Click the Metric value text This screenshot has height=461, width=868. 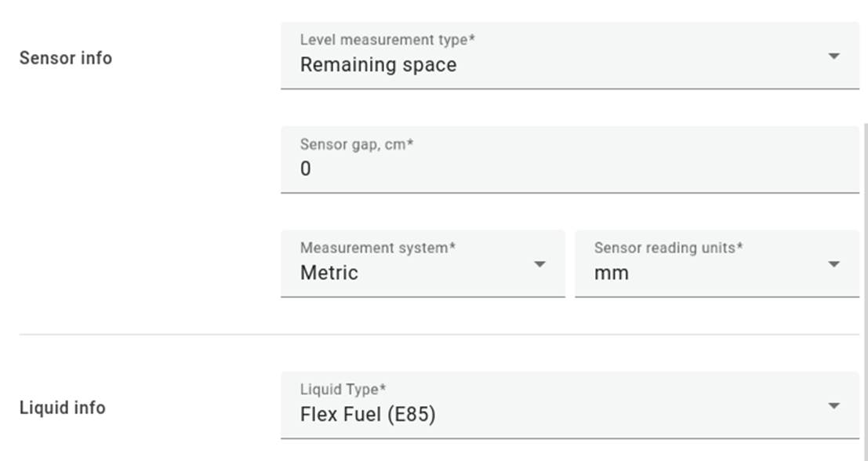[x=329, y=274]
